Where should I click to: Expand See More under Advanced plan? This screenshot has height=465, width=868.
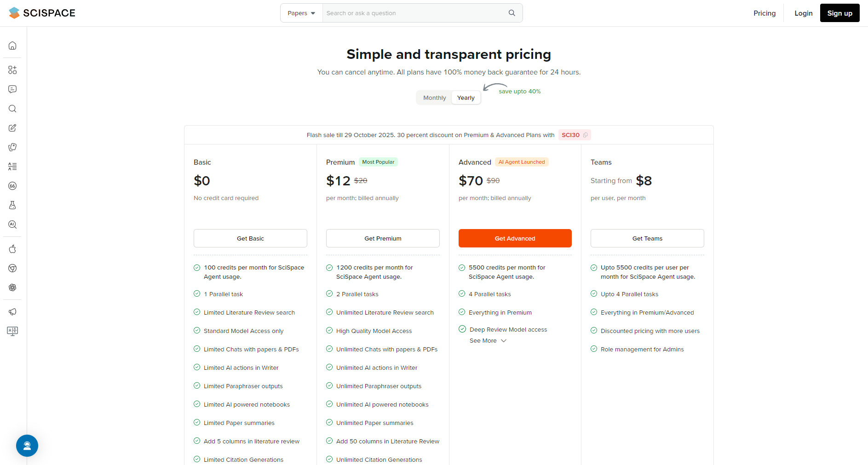[488, 341]
